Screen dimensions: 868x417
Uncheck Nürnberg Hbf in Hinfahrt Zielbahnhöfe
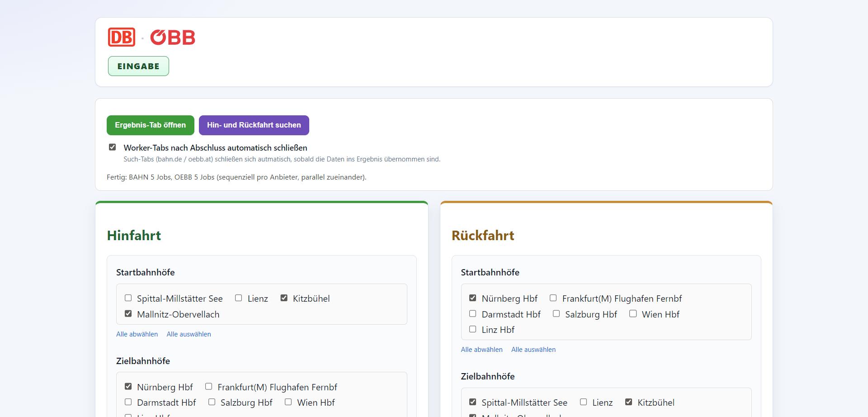(128, 387)
